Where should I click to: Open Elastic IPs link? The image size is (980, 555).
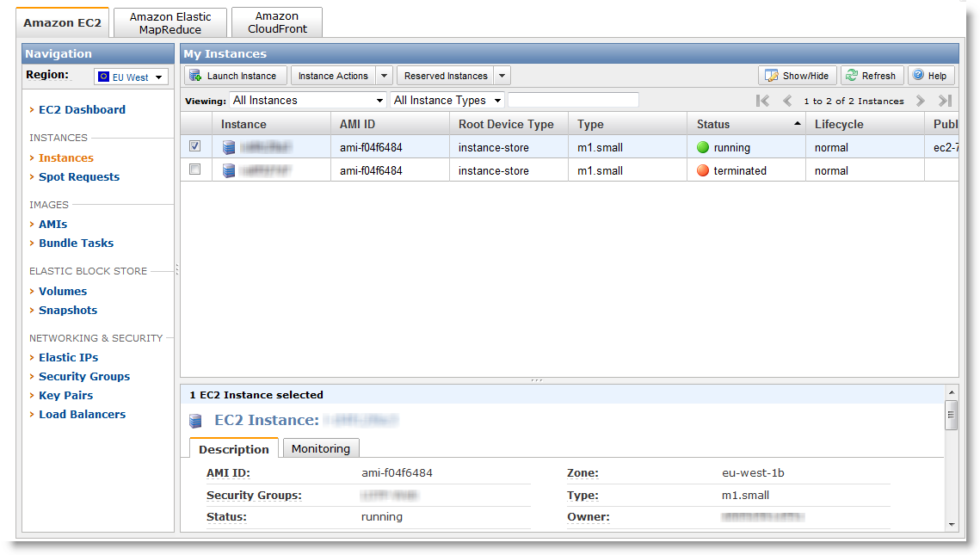[x=69, y=357]
